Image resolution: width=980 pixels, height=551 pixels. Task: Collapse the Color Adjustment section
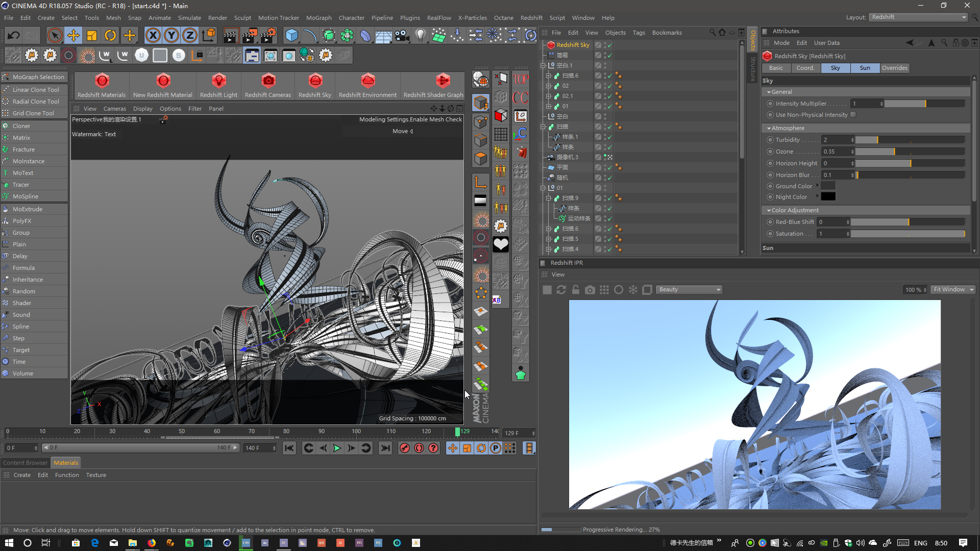[x=769, y=210]
